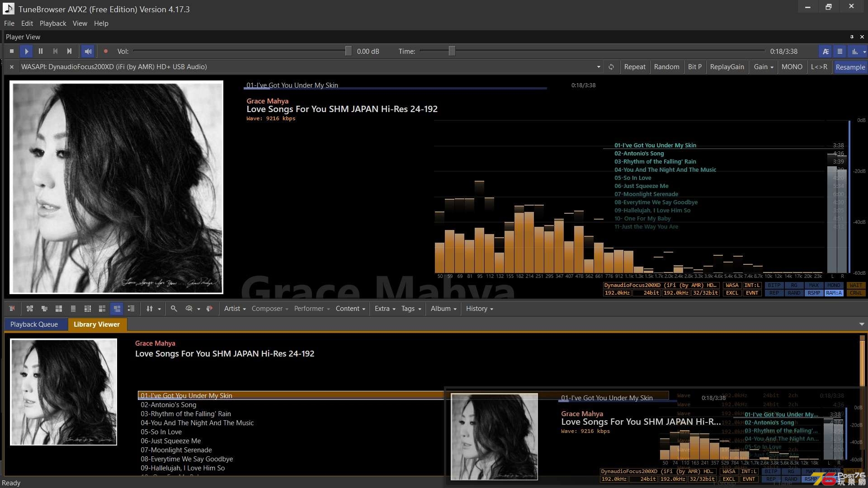868x488 pixels.
Task: Select the tile-with-details view icon
Action: point(102,309)
